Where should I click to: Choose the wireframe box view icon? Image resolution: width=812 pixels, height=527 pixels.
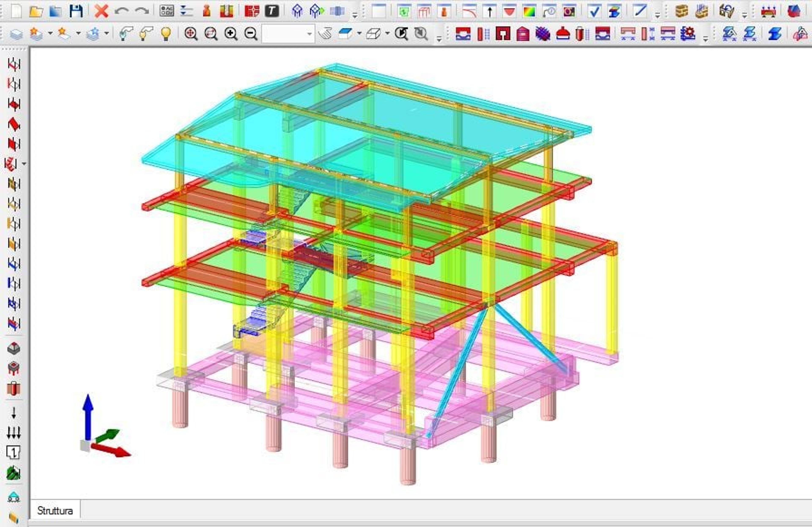pos(373,33)
